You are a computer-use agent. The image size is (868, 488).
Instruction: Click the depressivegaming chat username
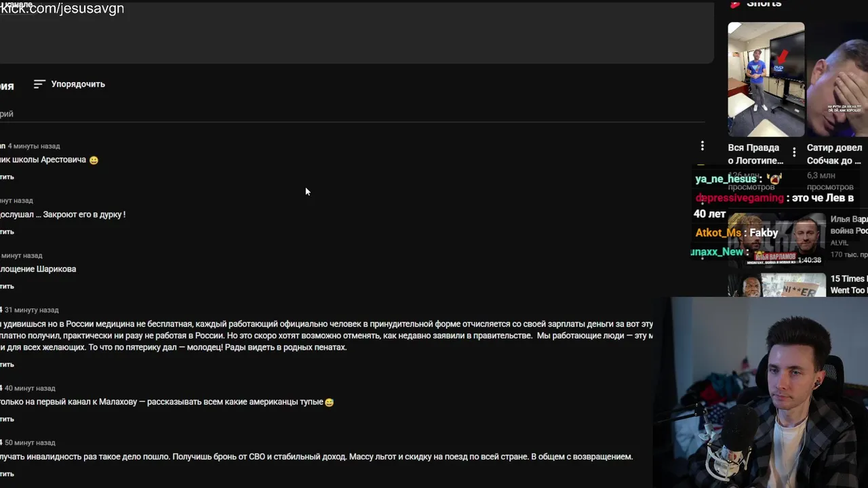click(x=739, y=198)
